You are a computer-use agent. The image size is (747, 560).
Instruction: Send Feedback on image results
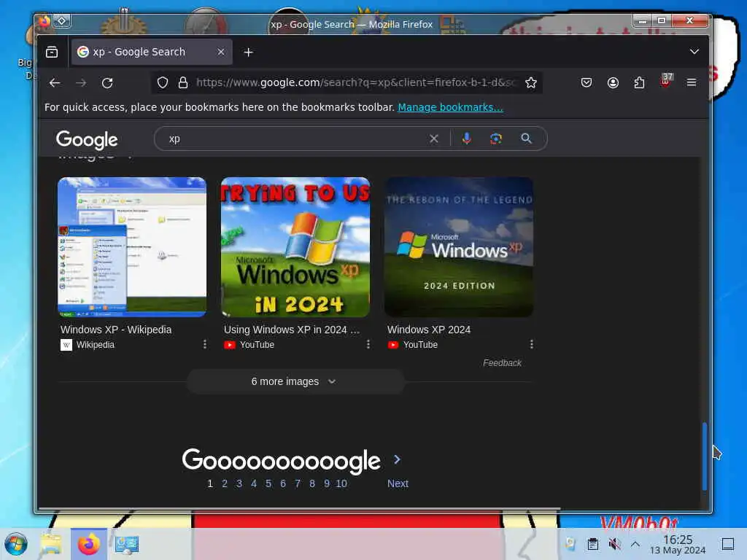click(502, 363)
